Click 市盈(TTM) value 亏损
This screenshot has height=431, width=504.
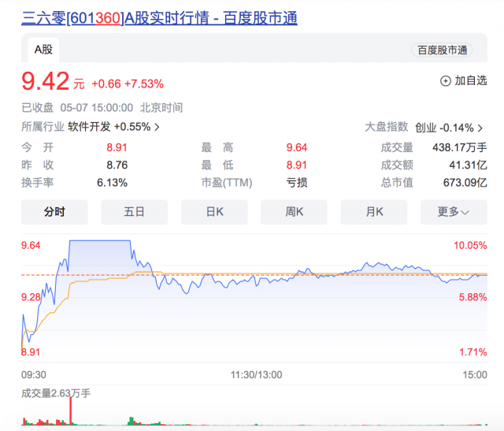coord(297,183)
